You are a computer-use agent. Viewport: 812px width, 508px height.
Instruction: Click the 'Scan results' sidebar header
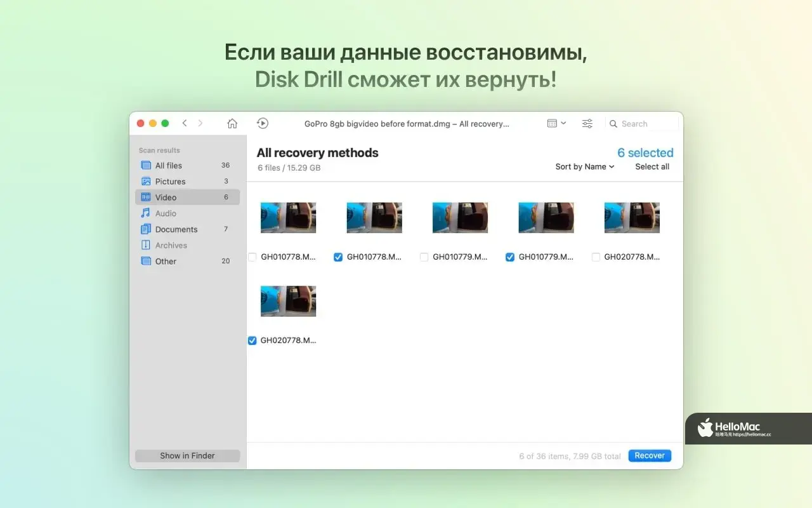(x=159, y=150)
